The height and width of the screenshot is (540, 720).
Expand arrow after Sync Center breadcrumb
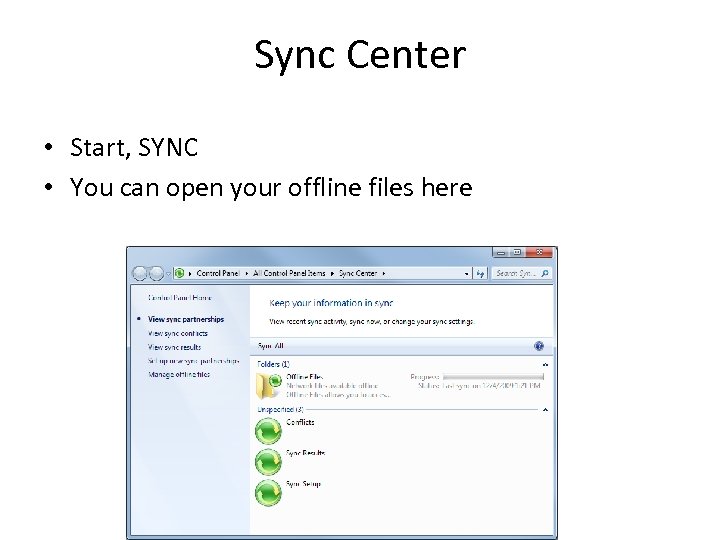pos(383,273)
